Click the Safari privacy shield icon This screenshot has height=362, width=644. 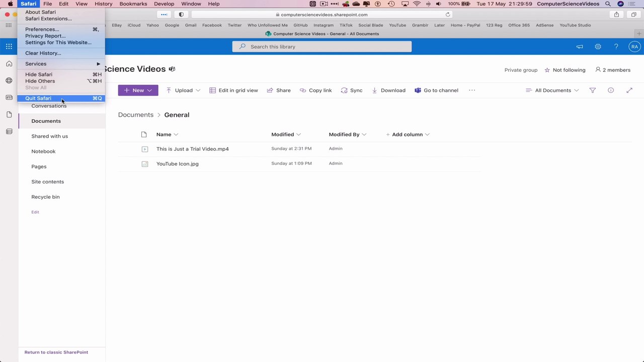point(182,15)
